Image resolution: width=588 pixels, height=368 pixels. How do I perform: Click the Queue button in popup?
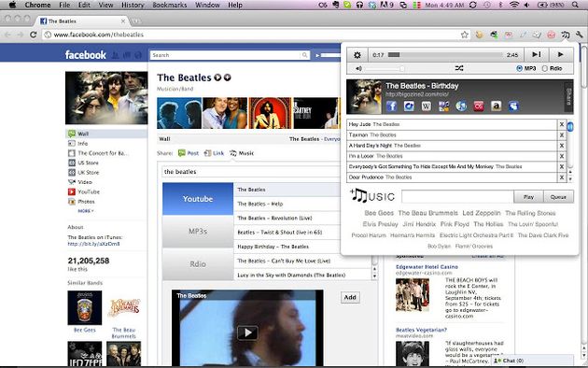click(558, 197)
